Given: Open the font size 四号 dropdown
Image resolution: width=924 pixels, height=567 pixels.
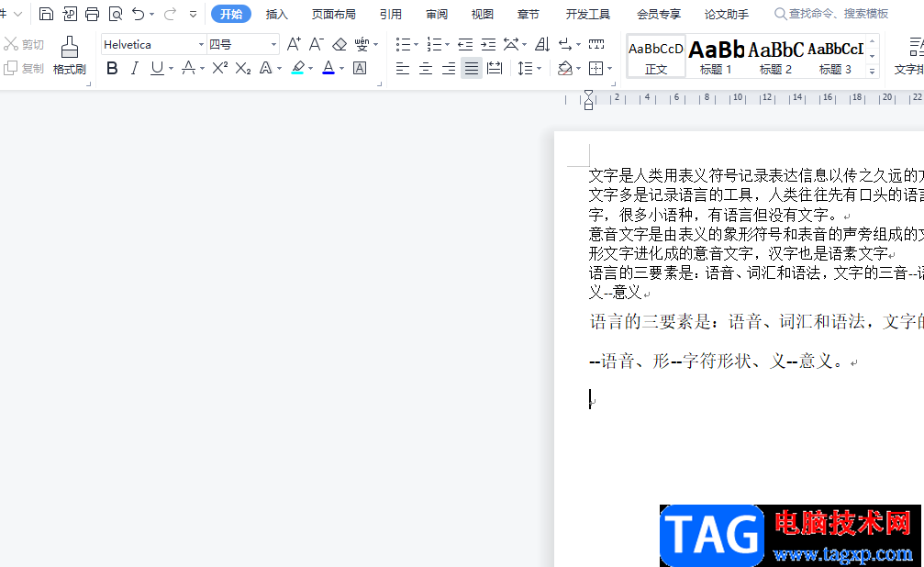Looking at the screenshot, I should pyautogui.click(x=274, y=45).
